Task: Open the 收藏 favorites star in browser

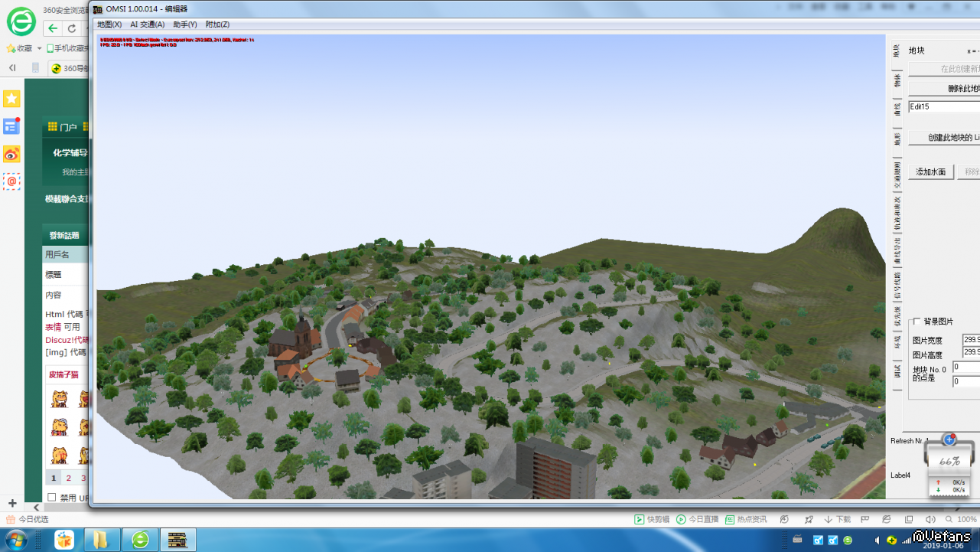Action: (x=20, y=48)
